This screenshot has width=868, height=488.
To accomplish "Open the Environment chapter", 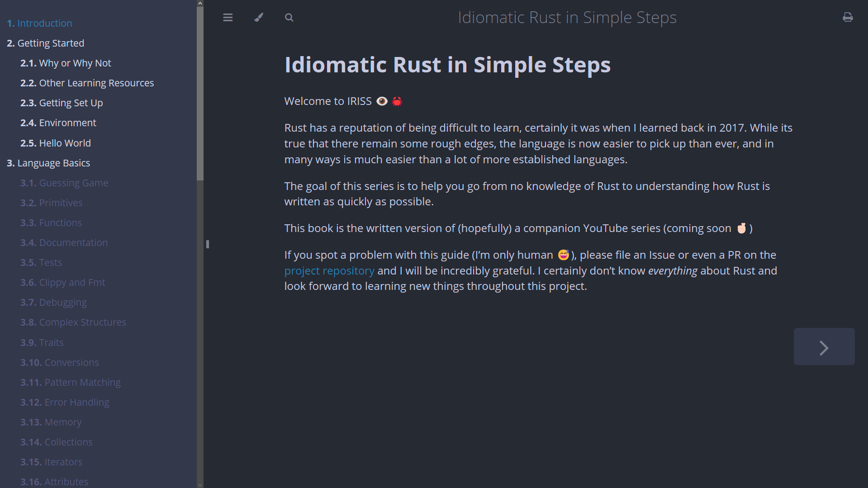I will point(58,123).
